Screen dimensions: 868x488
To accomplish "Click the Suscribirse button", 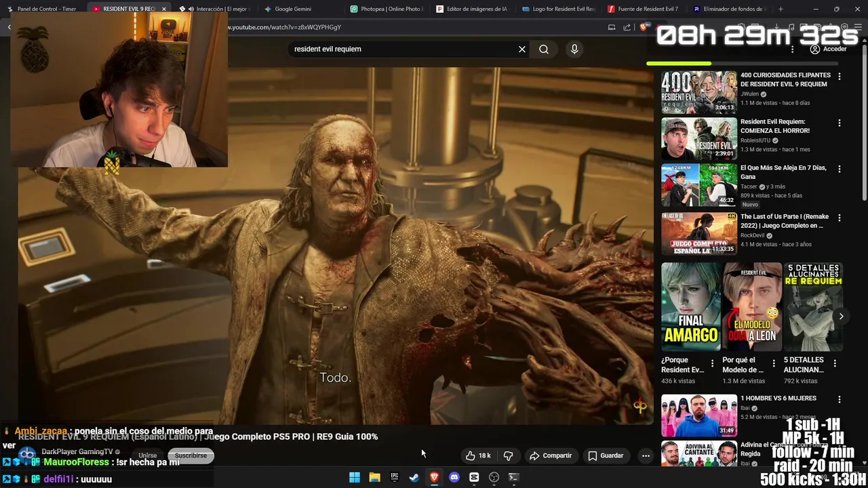I will 191,455.
